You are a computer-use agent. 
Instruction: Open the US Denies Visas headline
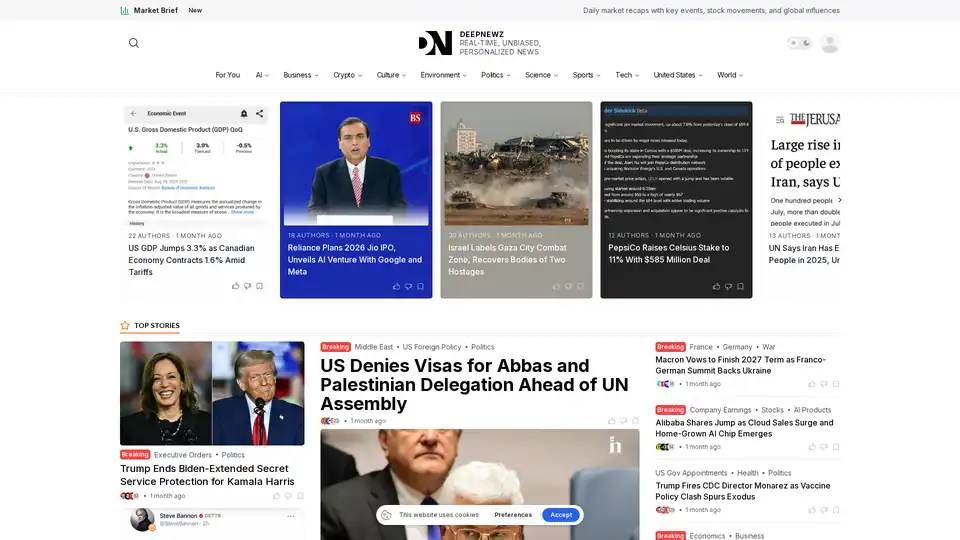coord(455,385)
